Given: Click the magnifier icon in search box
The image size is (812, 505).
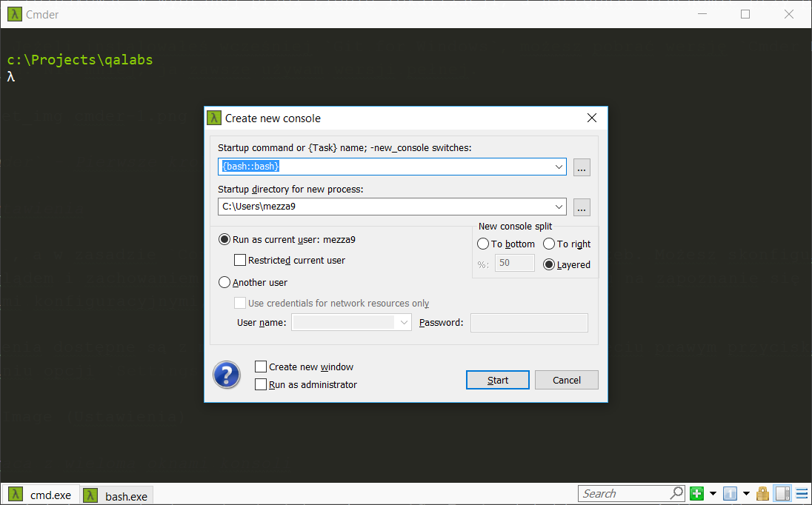Looking at the screenshot, I should (676, 493).
